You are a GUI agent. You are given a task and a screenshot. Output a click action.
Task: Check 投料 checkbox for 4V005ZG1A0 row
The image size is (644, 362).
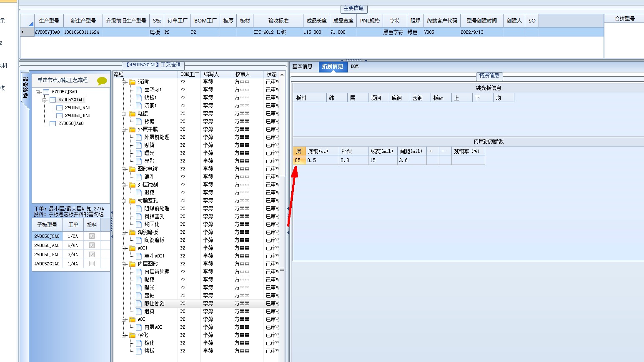[92, 264]
